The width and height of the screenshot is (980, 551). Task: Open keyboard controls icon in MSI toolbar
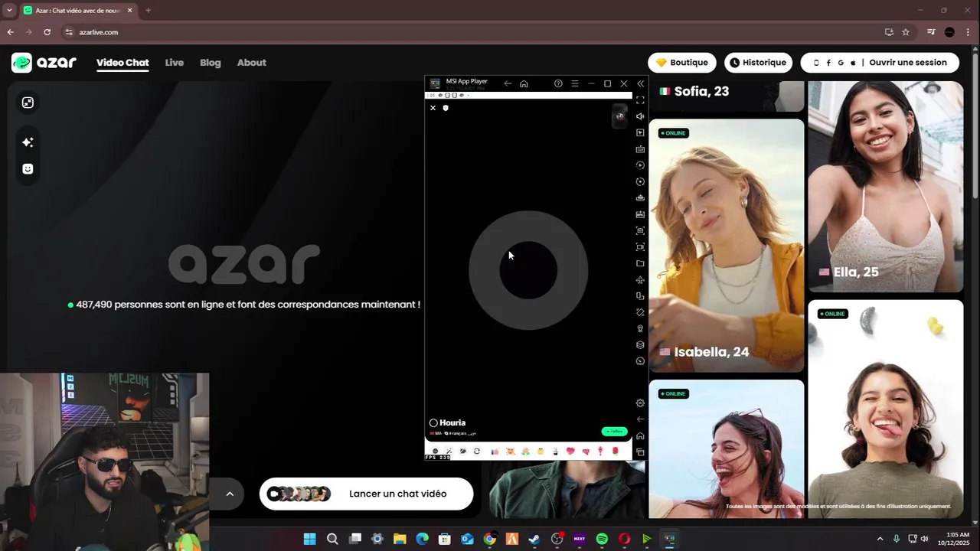coord(640,149)
